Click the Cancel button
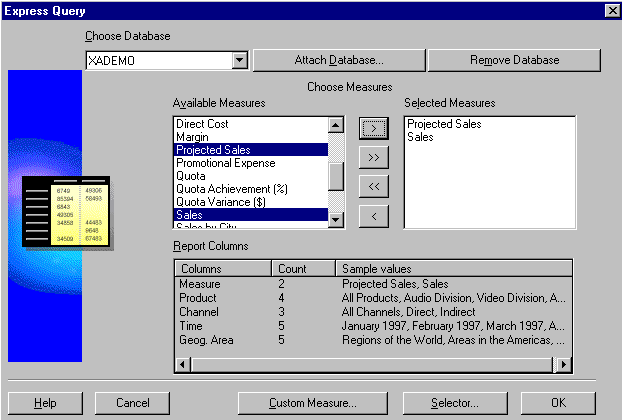Viewport: 622px width, 420px height. (x=132, y=403)
